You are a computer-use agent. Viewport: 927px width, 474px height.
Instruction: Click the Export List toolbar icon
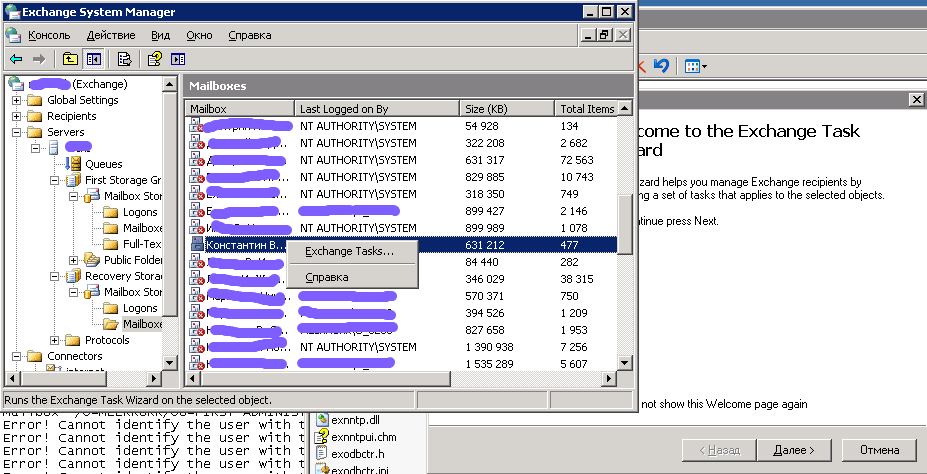[x=124, y=59]
